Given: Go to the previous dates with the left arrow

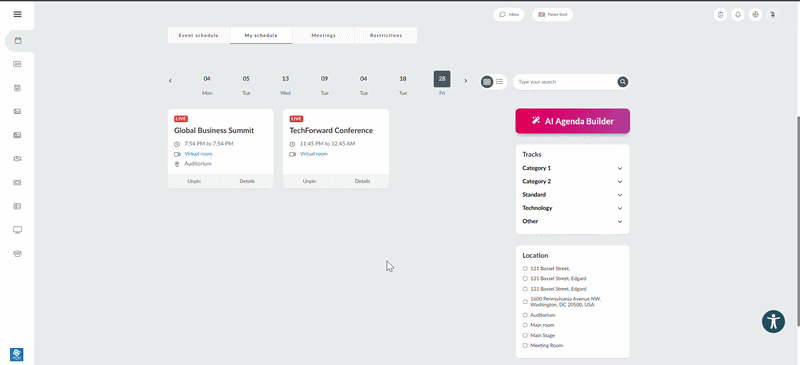Looking at the screenshot, I should tap(170, 81).
